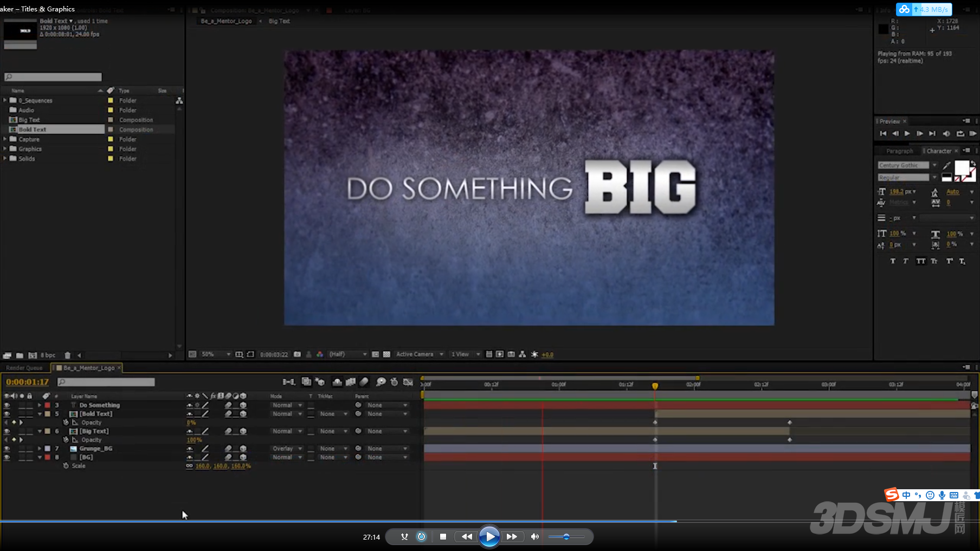Open the (Half) resolution dropdown
Screen dimensions: 980x551
(x=347, y=354)
